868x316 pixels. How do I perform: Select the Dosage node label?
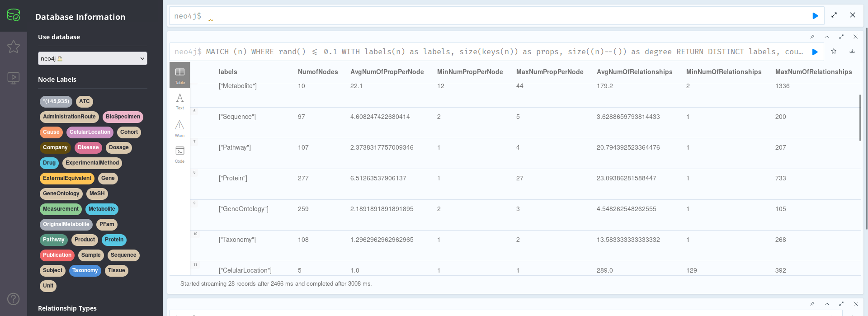tap(119, 148)
